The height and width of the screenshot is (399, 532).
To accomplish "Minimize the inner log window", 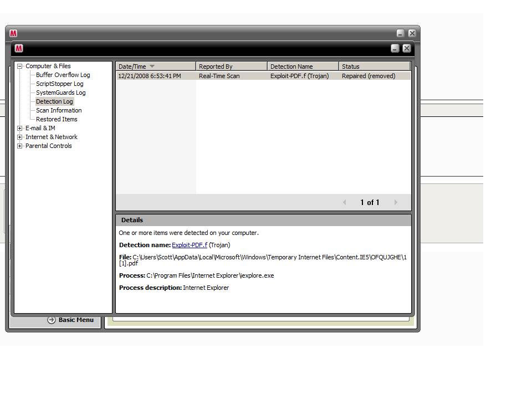I will (x=395, y=49).
